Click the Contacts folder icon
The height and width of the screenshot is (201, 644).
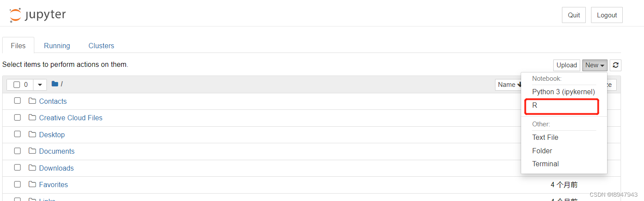32,101
